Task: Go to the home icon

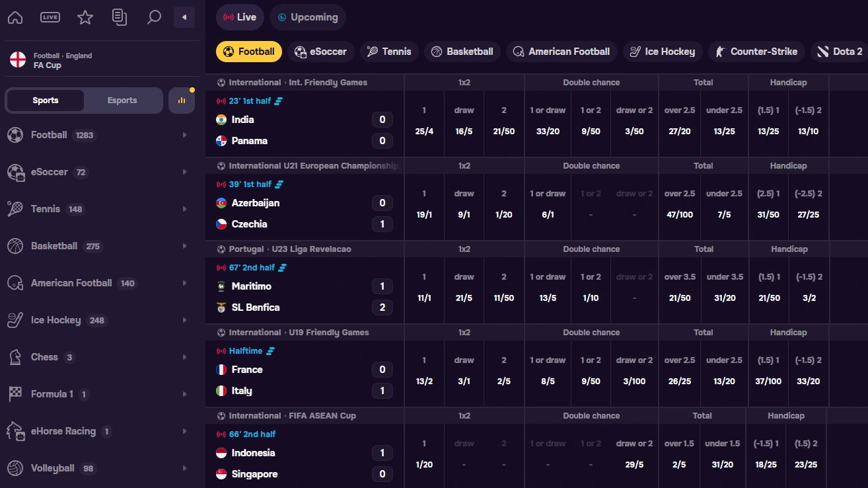Action: [x=15, y=17]
